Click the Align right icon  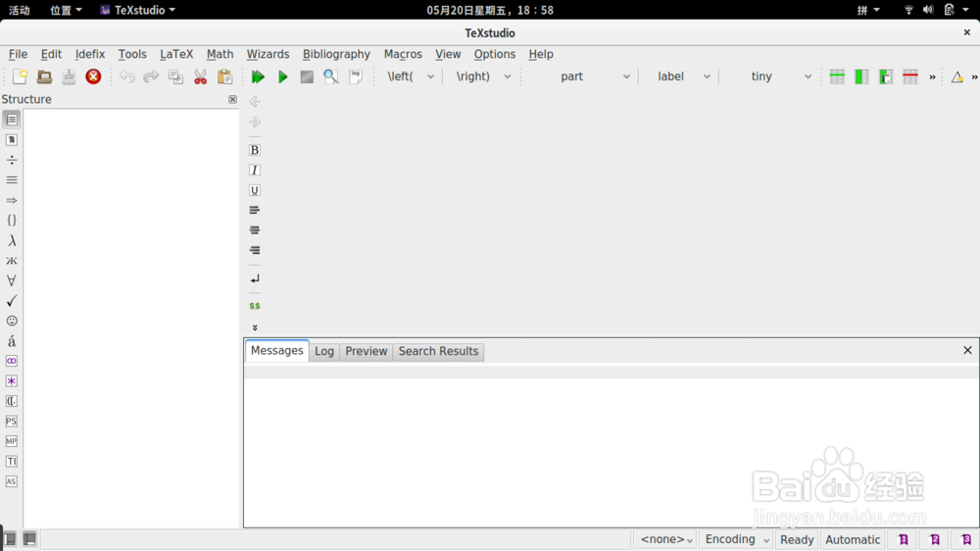(x=255, y=250)
